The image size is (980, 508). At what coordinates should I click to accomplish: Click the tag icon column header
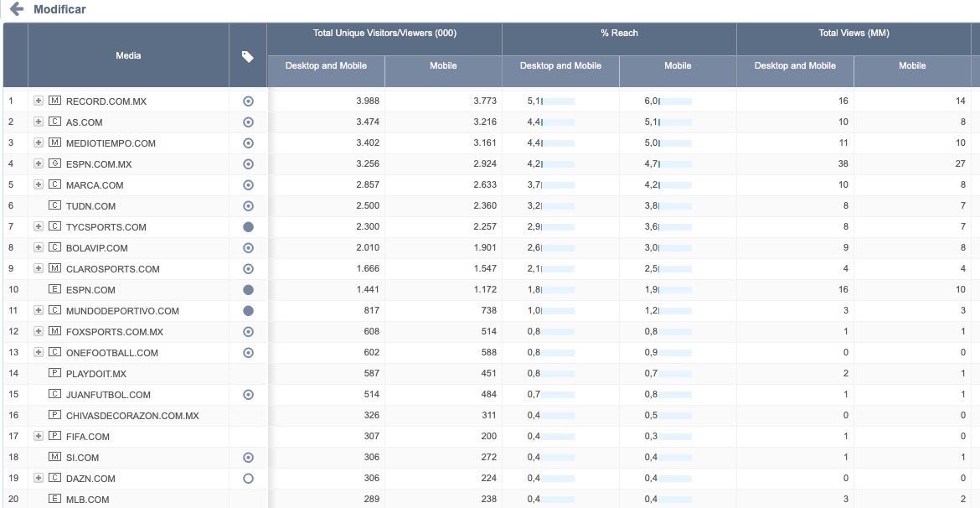tap(247, 57)
